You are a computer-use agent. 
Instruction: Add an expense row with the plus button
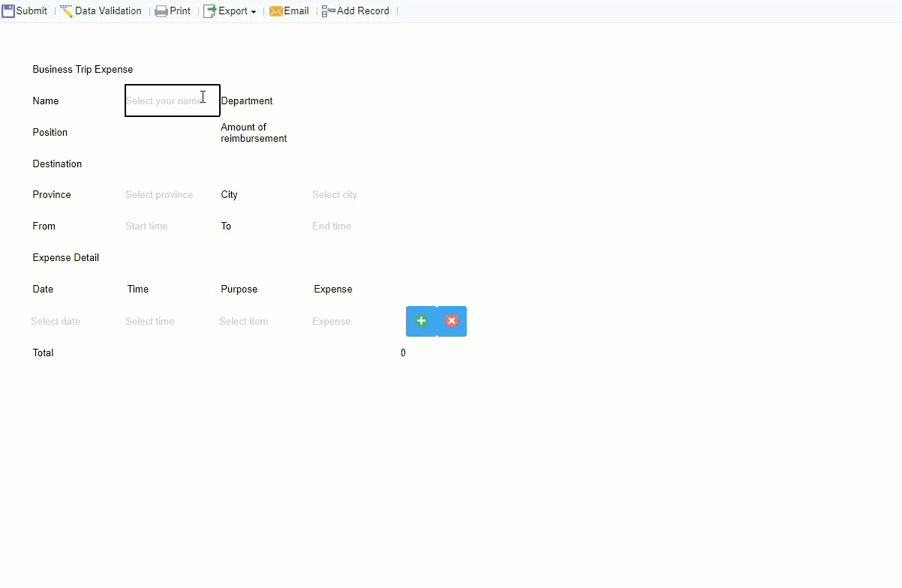click(x=421, y=321)
